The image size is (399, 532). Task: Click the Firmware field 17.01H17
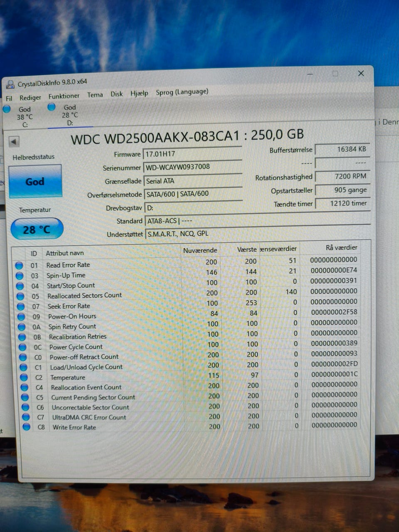click(192, 154)
